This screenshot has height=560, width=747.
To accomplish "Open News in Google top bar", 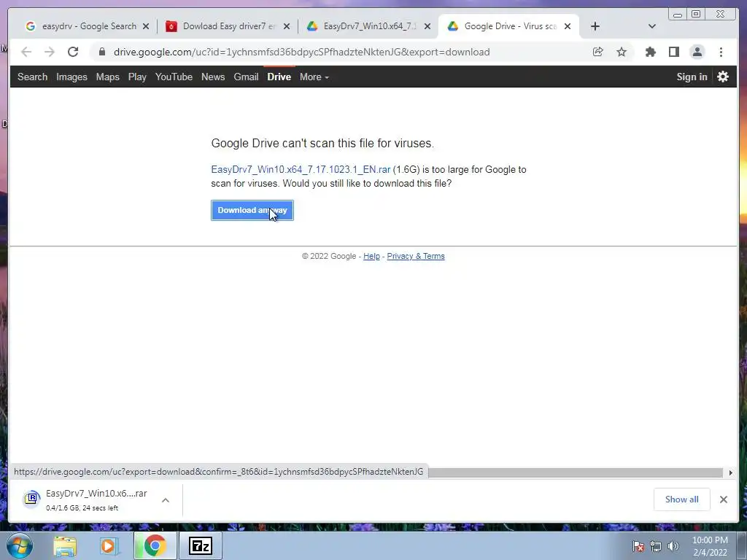I will click(x=213, y=77).
